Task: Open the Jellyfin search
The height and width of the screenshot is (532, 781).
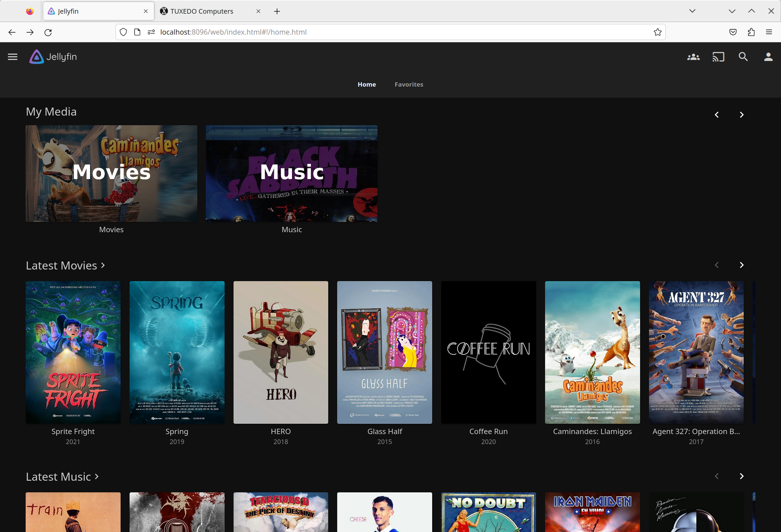Action: pos(743,56)
